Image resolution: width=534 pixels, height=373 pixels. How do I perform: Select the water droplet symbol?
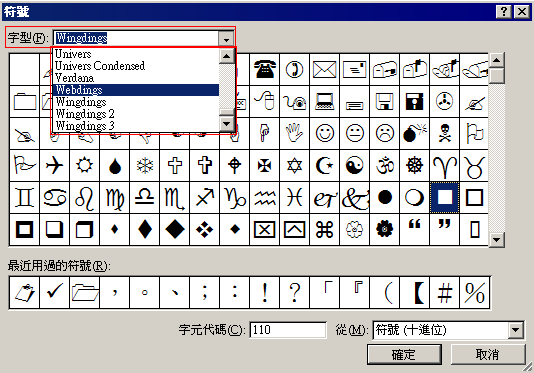(114, 166)
